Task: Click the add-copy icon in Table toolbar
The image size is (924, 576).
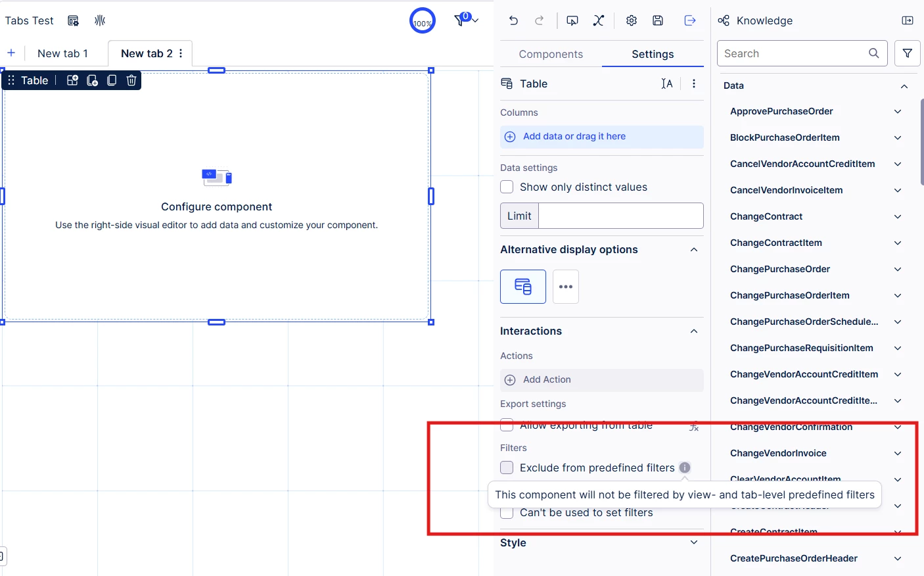Action: coord(92,80)
